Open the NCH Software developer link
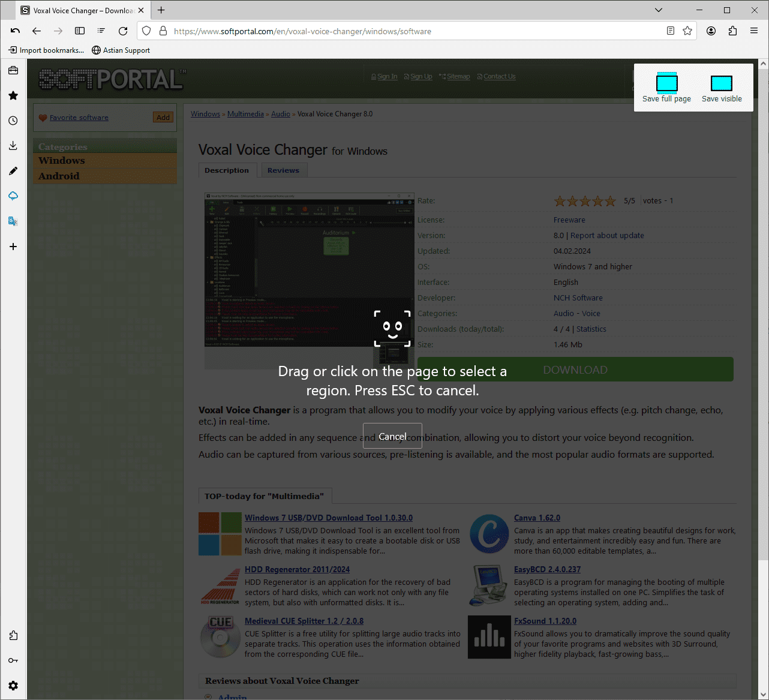Viewport: 769px width, 700px height. pyautogui.click(x=578, y=298)
